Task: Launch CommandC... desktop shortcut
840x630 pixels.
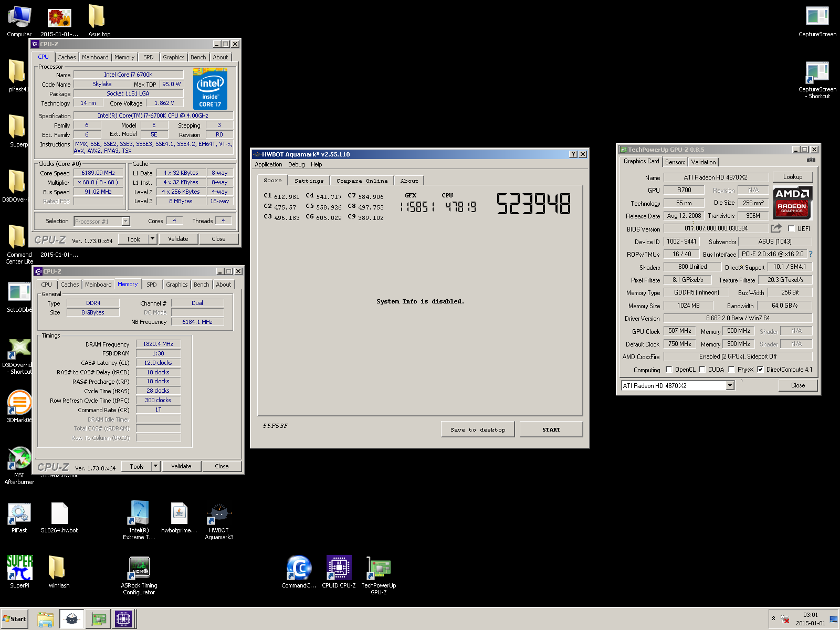Action: click(299, 572)
